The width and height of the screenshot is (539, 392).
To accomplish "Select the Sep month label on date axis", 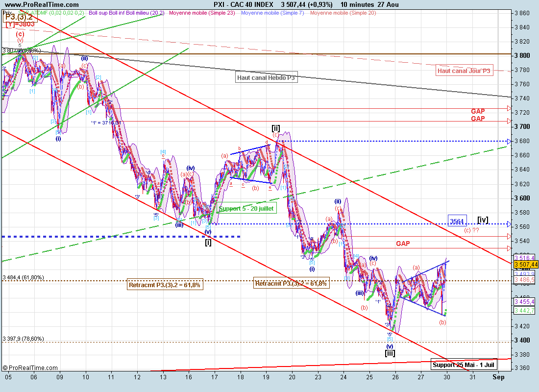I will tap(498, 377).
